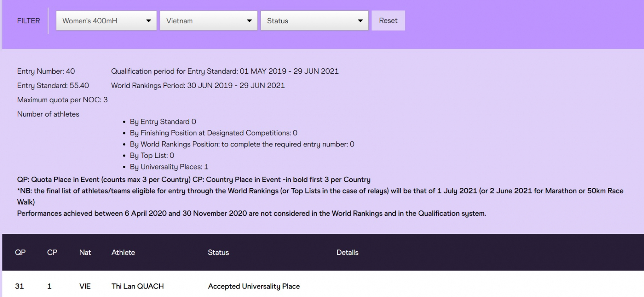Click the Athlete column header
This screenshot has width=644, height=297.
[x=123, y=252]
